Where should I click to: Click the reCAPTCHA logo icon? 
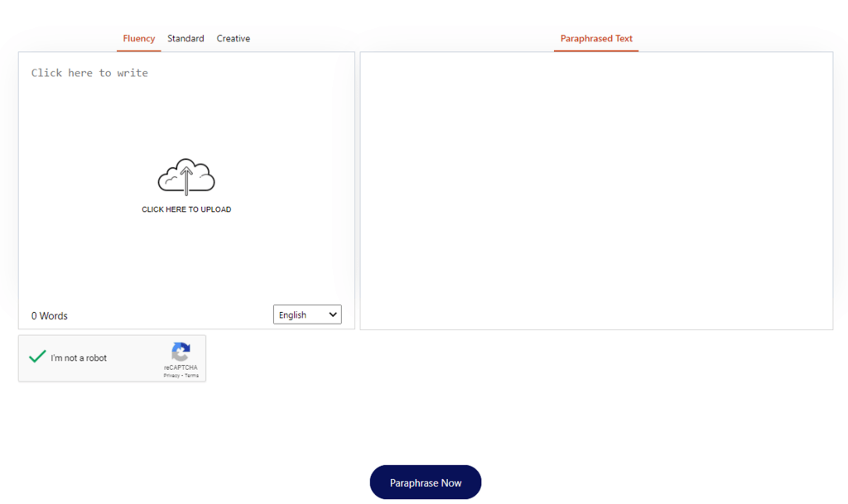tap(181, 351)
